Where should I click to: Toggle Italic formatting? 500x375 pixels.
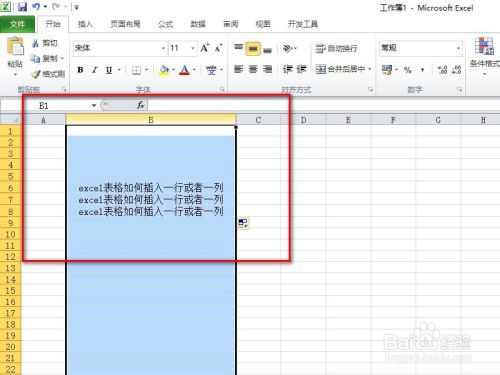tap(95, 70)
